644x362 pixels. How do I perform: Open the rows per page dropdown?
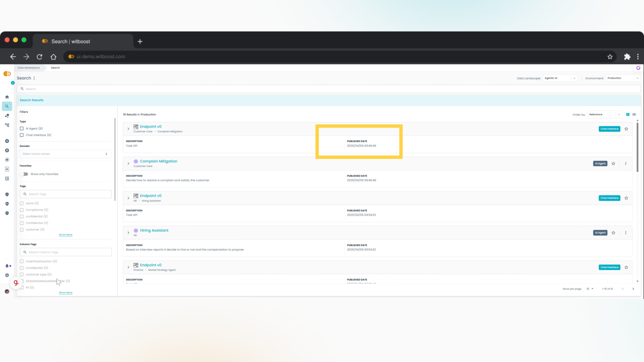(590, 289)
